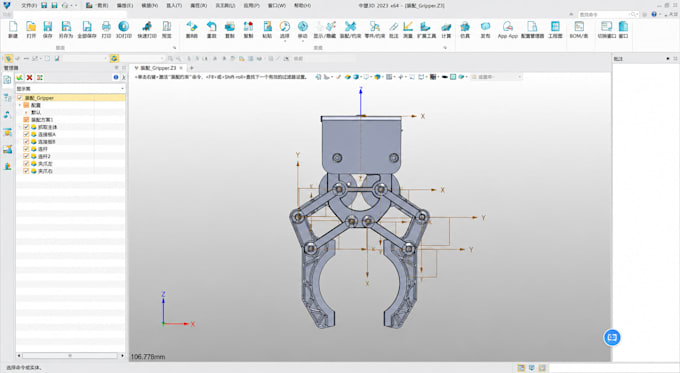The width and height of the screenshot is (680, 373).
Task: Toggle the 夹爪右 component checkbox
Action: 26,171
